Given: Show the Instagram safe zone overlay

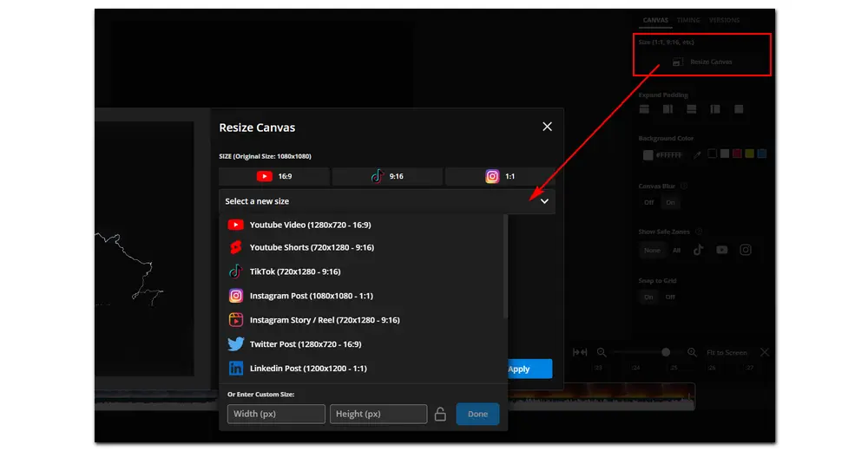Looking at the screenshot, I should (x=746, y=250).
